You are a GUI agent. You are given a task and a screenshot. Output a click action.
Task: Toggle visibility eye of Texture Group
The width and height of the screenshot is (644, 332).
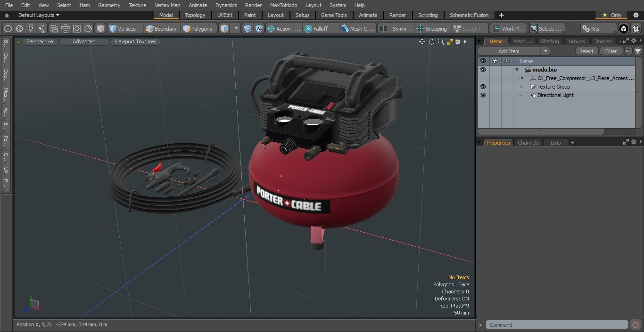483,87
